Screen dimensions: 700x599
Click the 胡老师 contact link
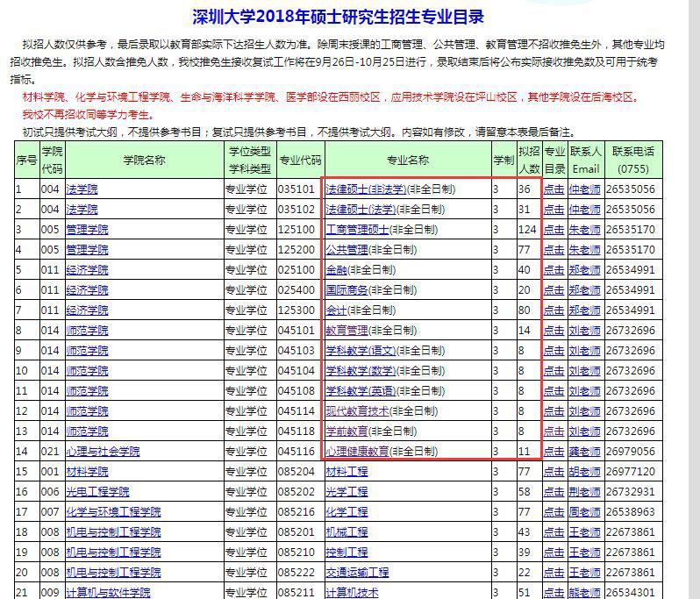coord(585,471)
